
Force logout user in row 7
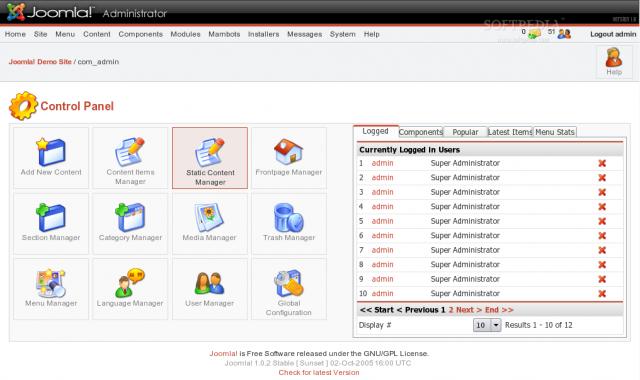pyautogui.click(x=602, y=250)
